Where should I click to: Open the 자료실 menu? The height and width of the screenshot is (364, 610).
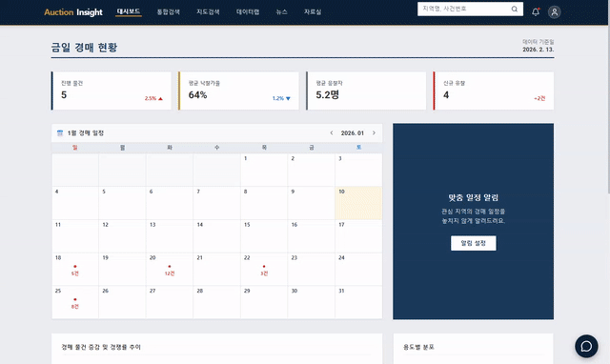(x=313, y=12)
